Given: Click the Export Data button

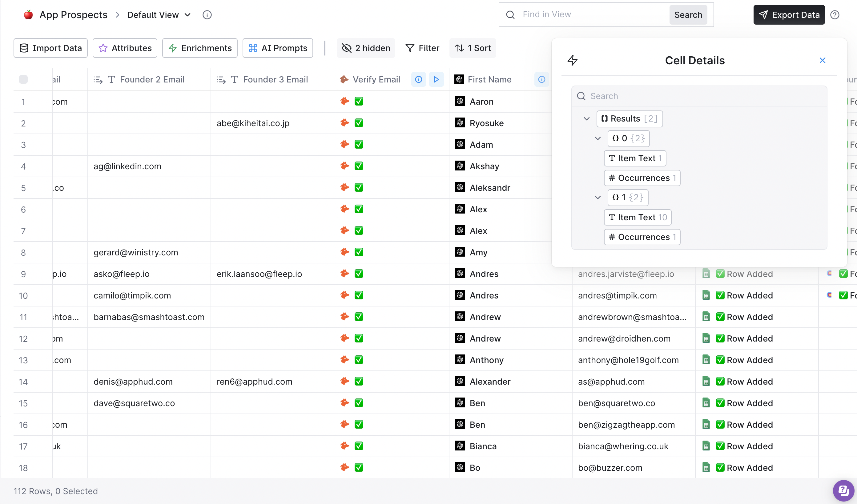Looking at the screenshot, I should coord(789,15).
